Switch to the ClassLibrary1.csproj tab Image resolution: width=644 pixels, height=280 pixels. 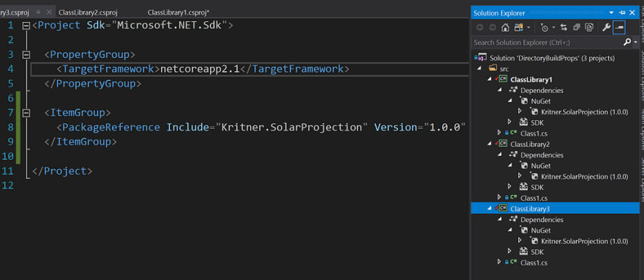tap(179, 12)
